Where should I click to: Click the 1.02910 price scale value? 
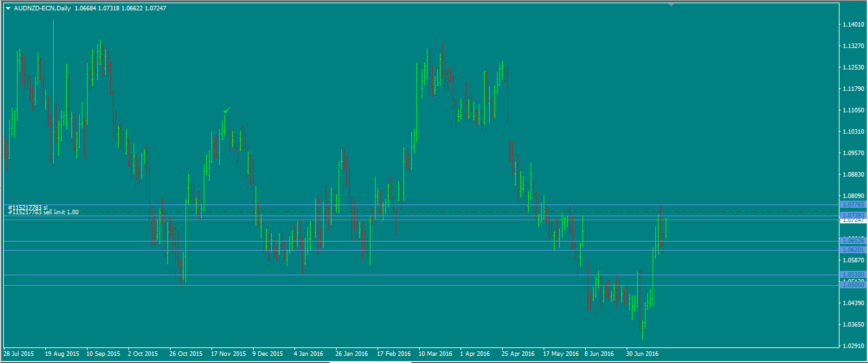pyautogui.click(x=853, y=346)
